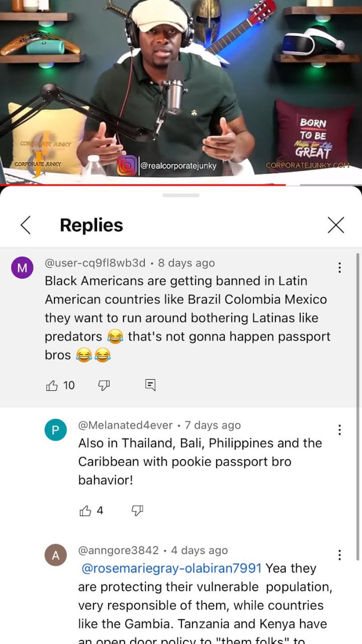Reply to the top comment using the reply icon
The image size is (362, 644).
pyautogui.click(x=150, y=385)
